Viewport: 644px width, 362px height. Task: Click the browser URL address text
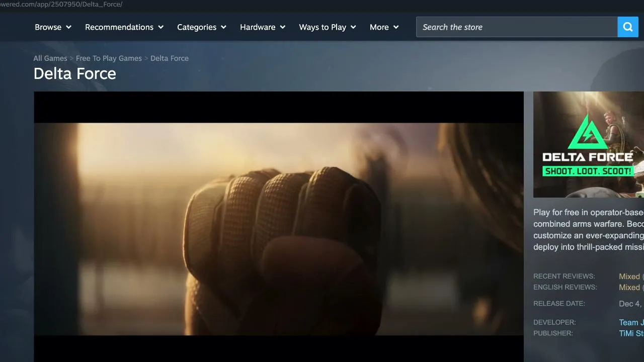pyautogui.click(x=61, y=5)
